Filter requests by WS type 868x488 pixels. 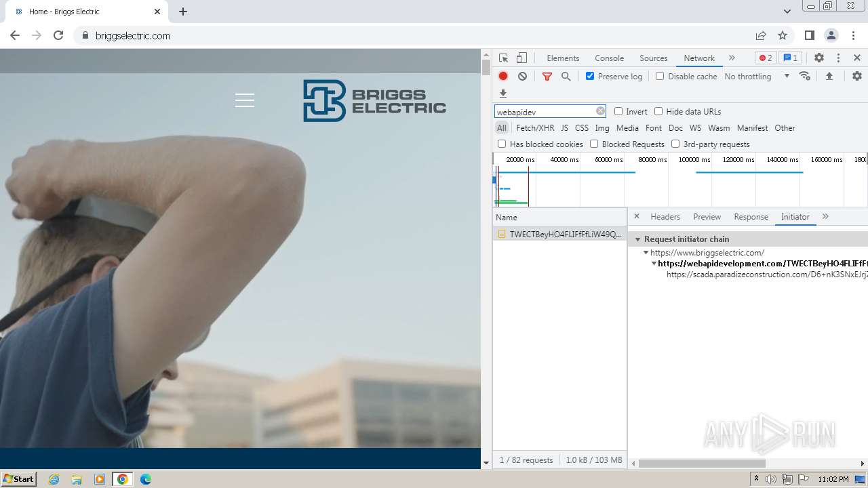(695, 127)
